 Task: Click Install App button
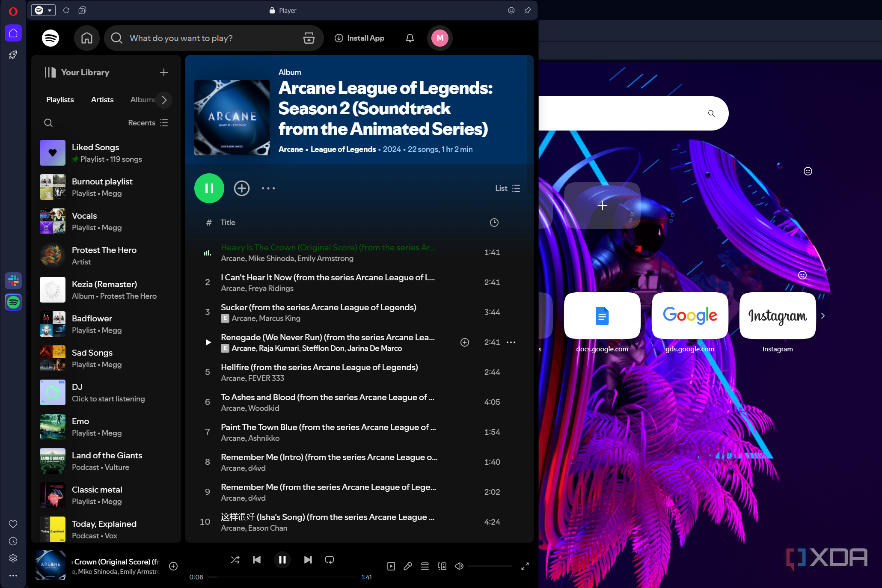pyautogui.click(x=359, y=38)
